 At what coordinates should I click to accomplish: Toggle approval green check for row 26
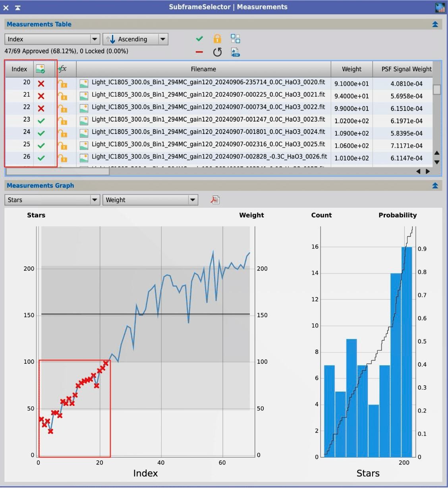pyautogui.click(x=41, y=158)
